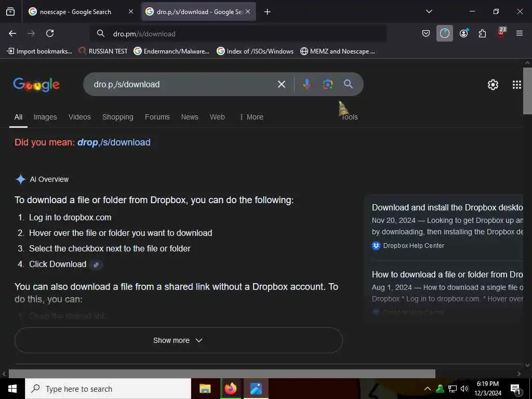
Task: Search by image with Google Lens
Action: click(327, 84)
